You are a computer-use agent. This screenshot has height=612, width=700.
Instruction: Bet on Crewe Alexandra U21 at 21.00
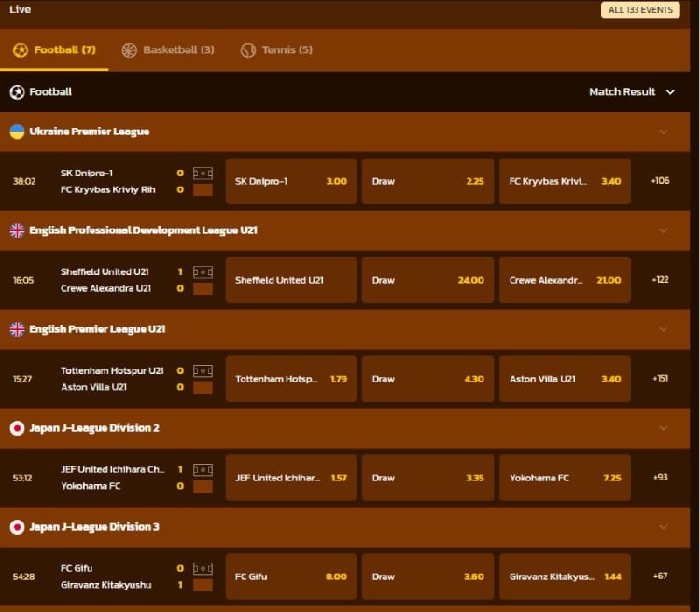tap(565, 280)
